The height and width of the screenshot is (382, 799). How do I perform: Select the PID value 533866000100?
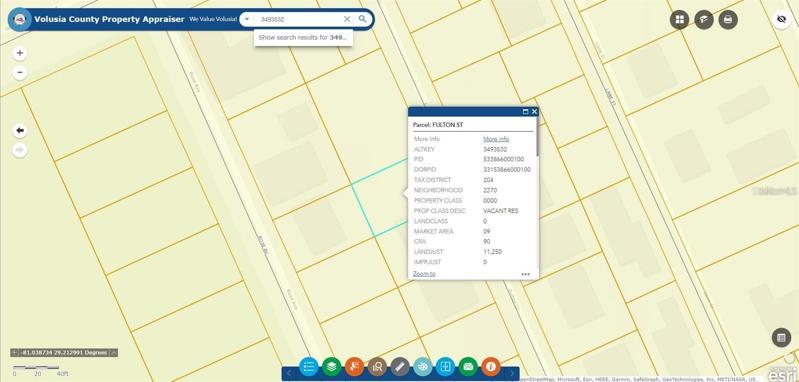[503, 159]
